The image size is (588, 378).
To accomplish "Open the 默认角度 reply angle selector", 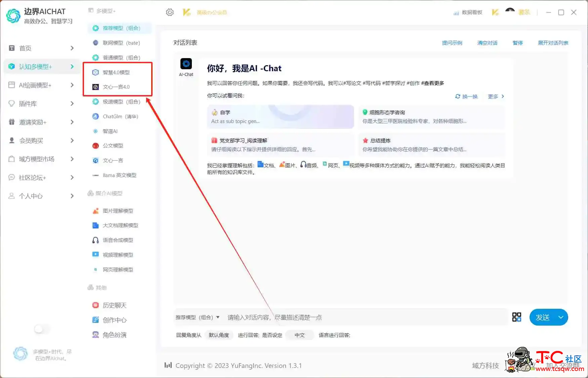I will (219, 335).
